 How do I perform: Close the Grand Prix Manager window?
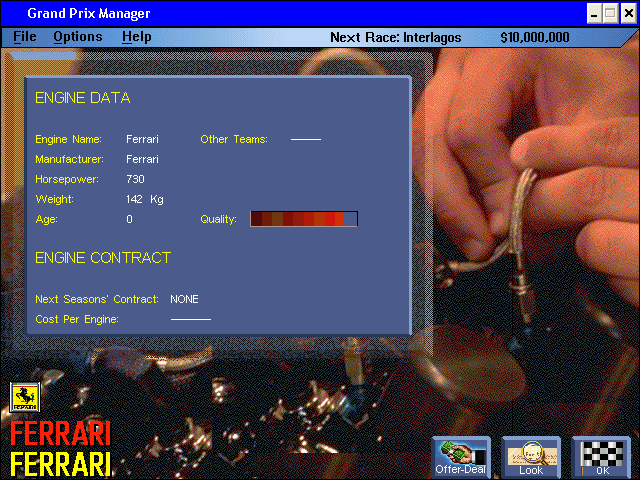[x=629, y=13]
